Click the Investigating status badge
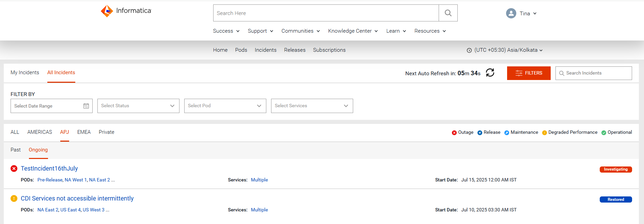 616,170
